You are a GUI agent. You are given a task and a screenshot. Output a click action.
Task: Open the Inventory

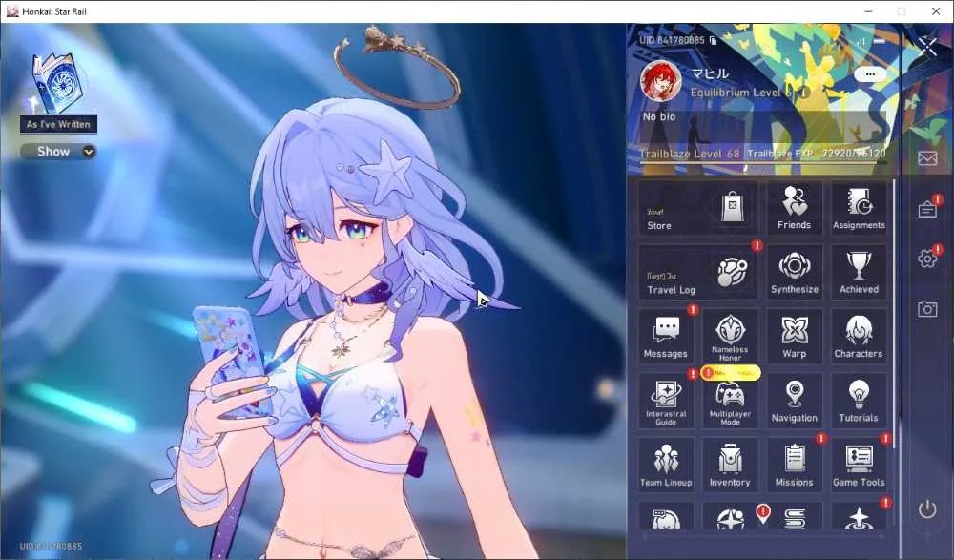[x=730, y=466]
